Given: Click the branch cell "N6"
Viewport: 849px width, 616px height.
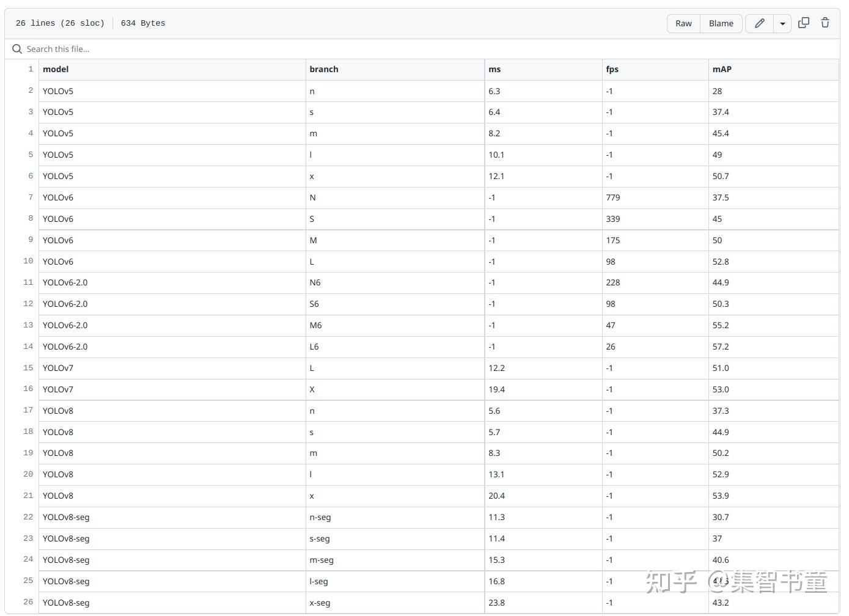Looking at the screenshot, I should point(315,282).
